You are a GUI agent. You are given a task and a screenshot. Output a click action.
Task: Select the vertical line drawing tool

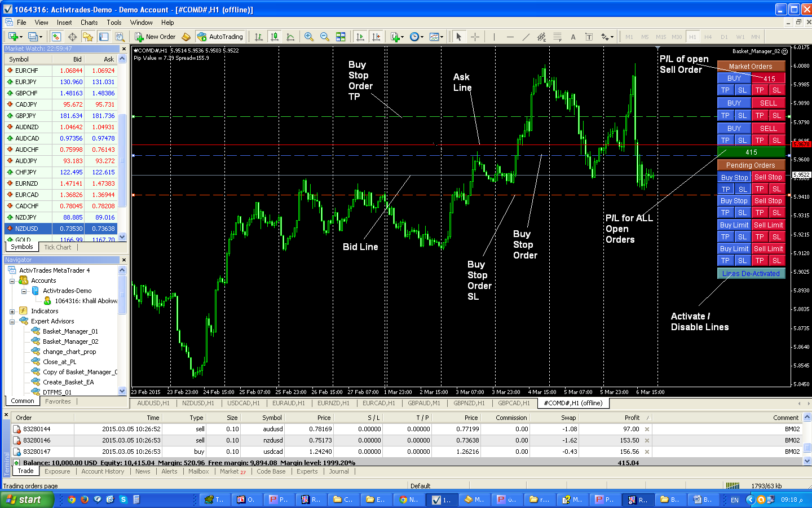(x=494, y=37)
